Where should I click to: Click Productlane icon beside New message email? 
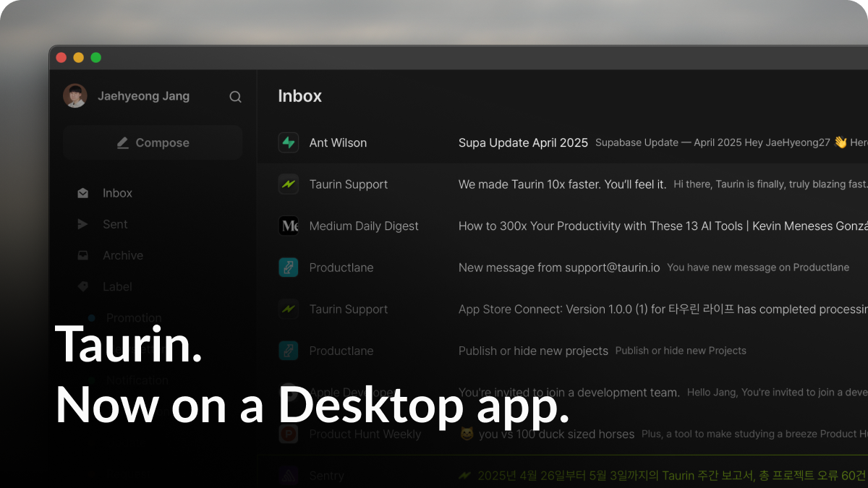tap(289, 267)
